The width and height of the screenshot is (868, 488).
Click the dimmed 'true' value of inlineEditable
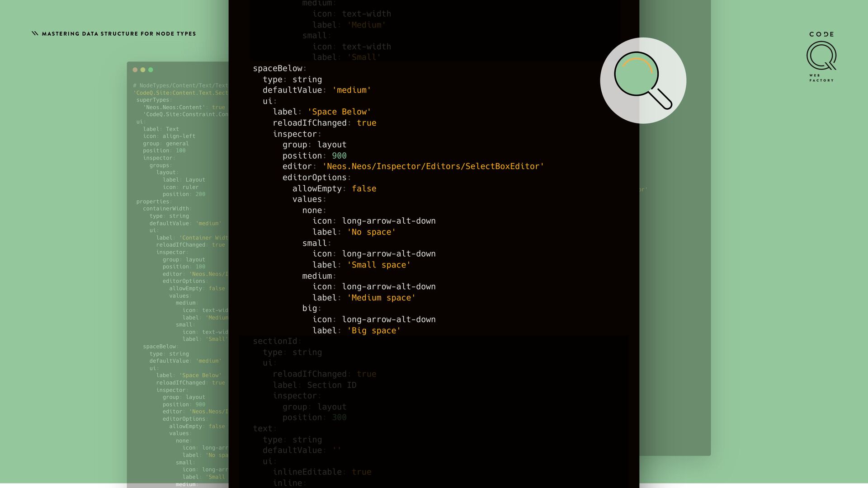(x=361, y=472)
